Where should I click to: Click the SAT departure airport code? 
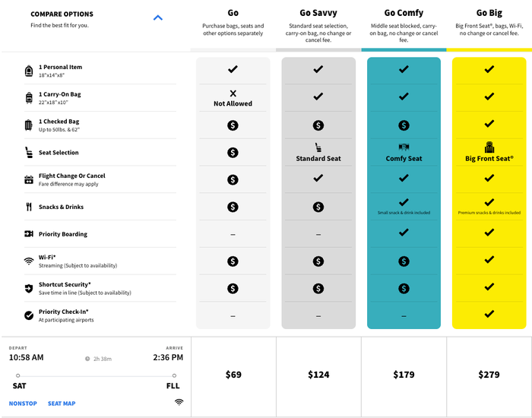pyautogui.click(x=19, y=386)
